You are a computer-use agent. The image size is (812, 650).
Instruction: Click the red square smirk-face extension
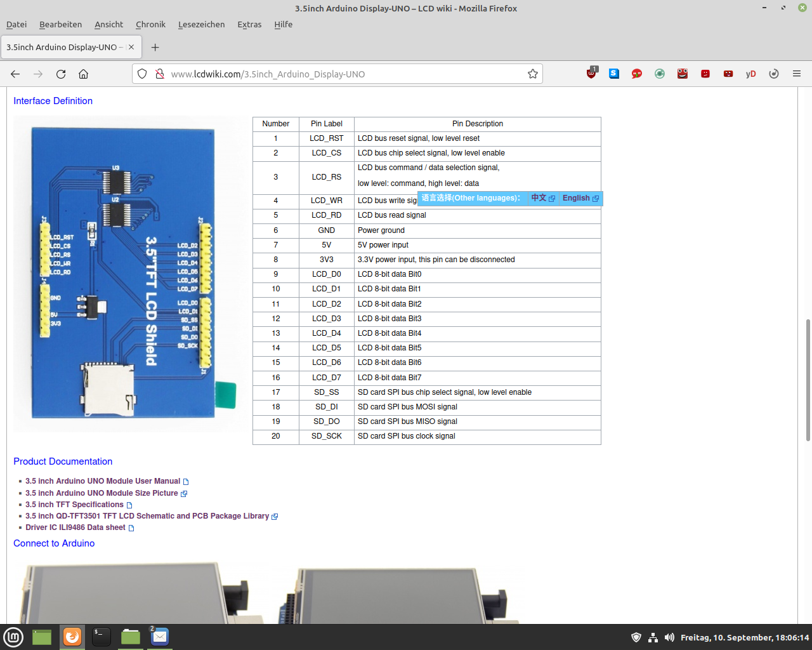point(705,74)
